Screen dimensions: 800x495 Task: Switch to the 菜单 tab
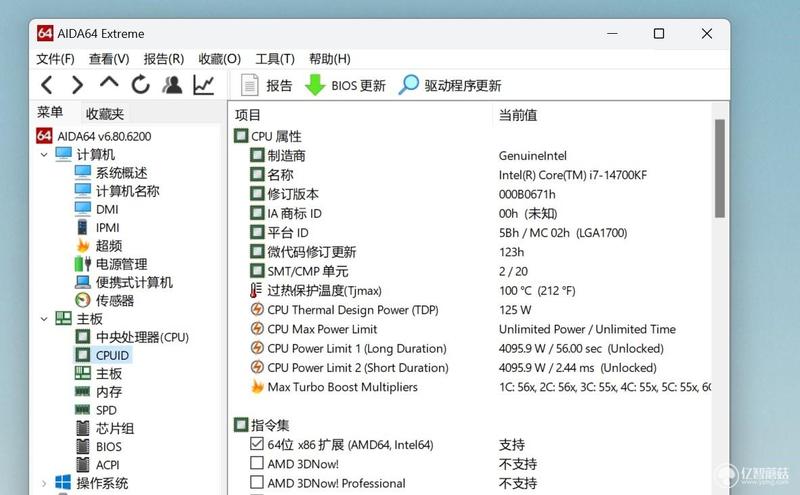50,112
